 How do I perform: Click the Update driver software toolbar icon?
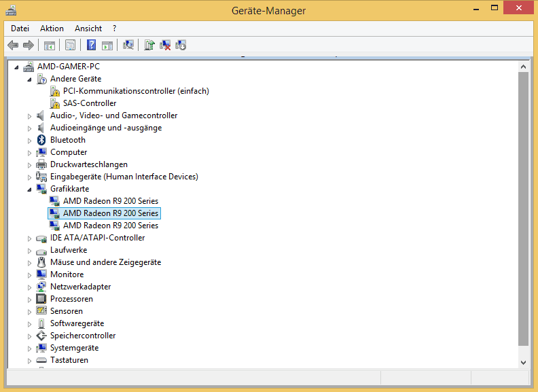point(149,45)
